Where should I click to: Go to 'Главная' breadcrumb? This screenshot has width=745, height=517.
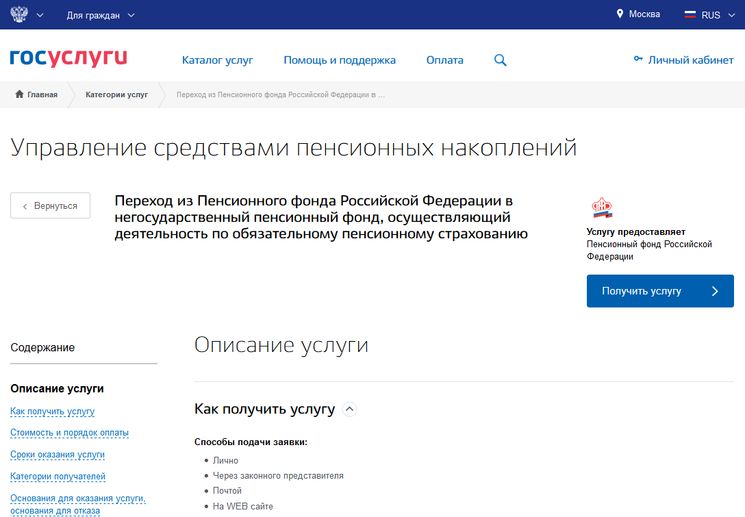pos(42,95)
